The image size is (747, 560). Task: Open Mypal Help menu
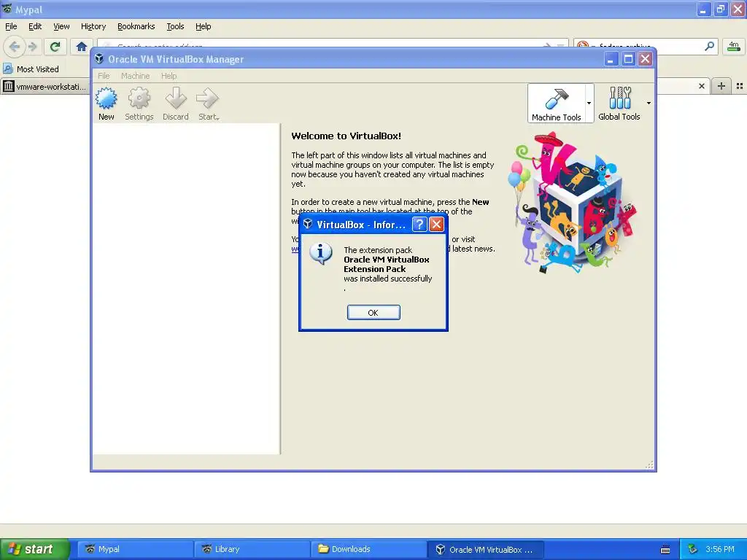coord(203,26)
